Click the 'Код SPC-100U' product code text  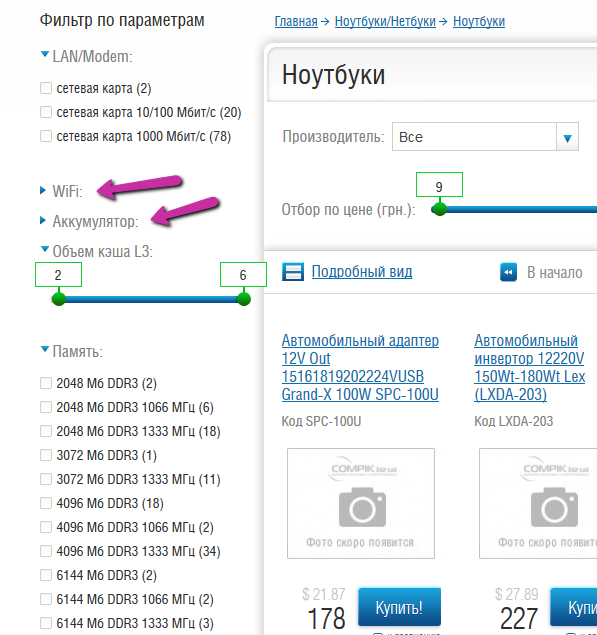(x=321, y=421)
